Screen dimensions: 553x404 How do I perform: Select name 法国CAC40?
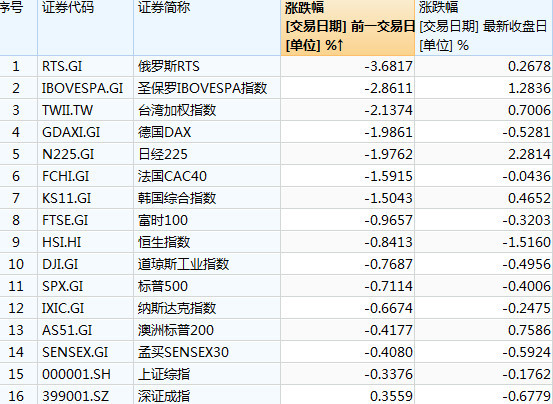coord(172,176)
